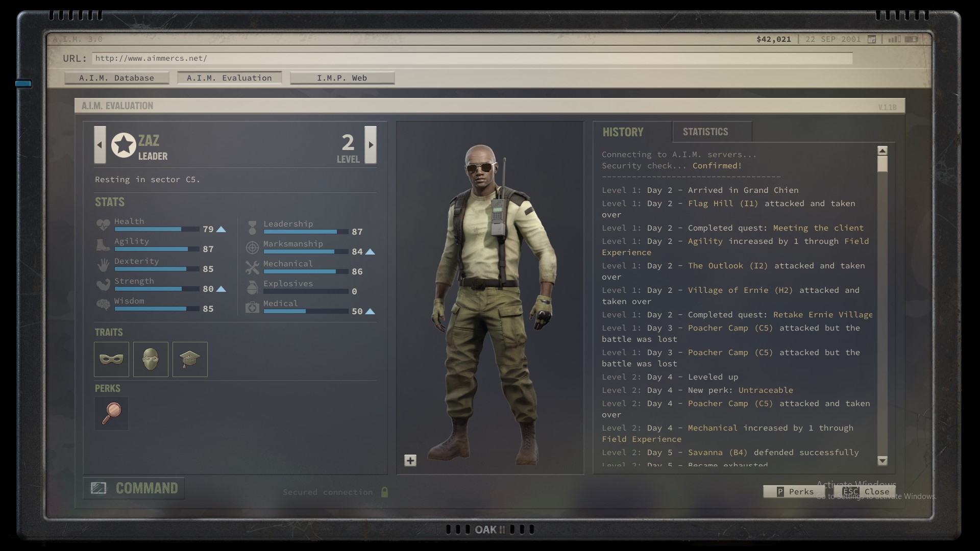Screen dimensions: 980x551
Task: Click the Medical kit icon
Action: pos(252,307)
